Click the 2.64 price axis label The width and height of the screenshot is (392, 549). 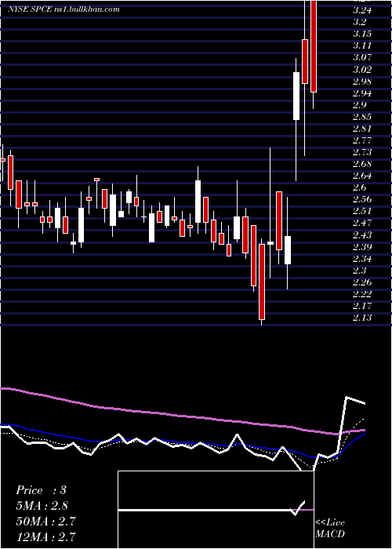[x=361, y=176]
